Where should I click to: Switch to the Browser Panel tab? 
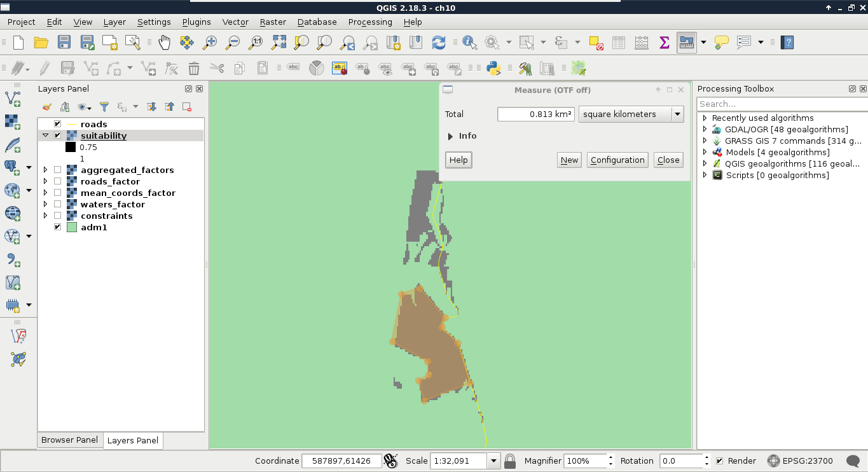point(69,440)
